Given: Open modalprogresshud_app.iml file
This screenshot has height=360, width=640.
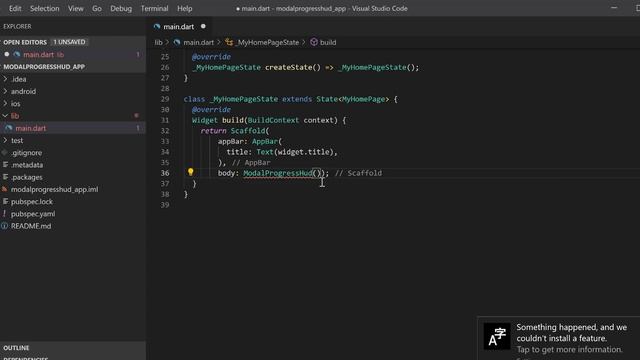Looking at the screenshot, I should [x=54, y=189].
